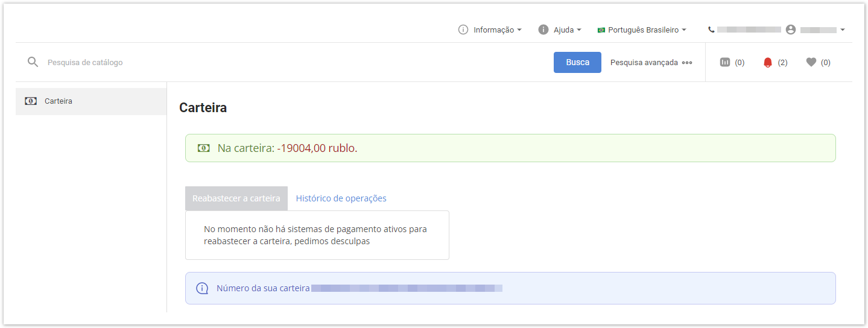This screenshot has width=868, height=328.
Task: Click the info icon beside wallet number
Action: [x=202, y=288]
